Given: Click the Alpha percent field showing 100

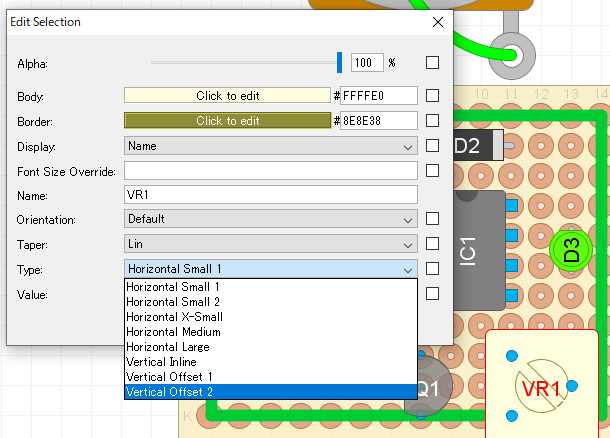Looking at the screenshot, I should click(367, 63).
